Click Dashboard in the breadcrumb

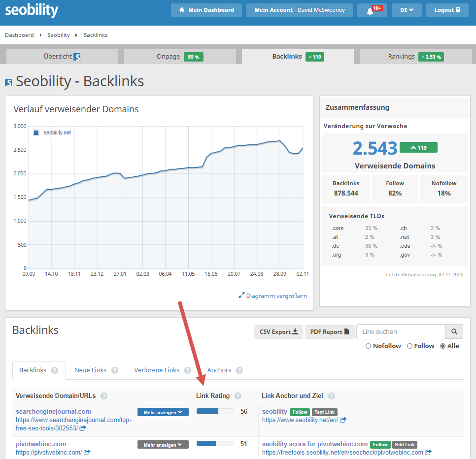click(x=19, y=35)
